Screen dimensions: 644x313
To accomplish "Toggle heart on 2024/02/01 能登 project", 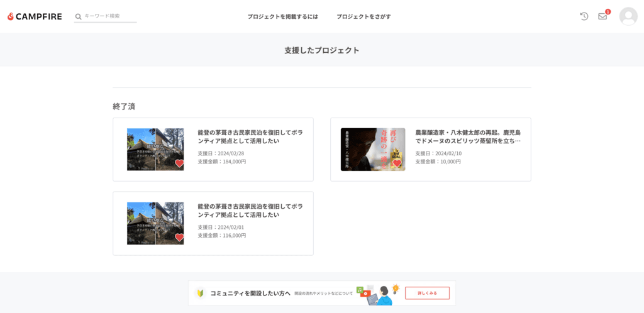I will pyautogui.click(x=179, y=237).
